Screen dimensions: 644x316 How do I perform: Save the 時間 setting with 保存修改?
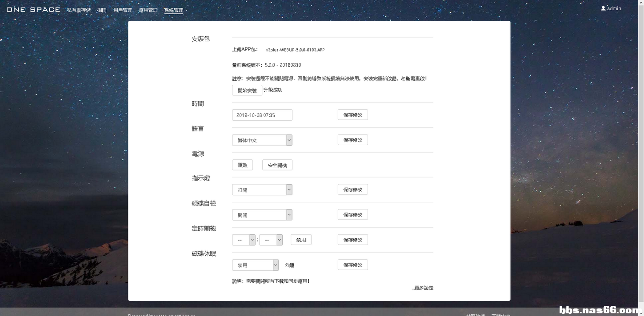click(x=352, y=115)
